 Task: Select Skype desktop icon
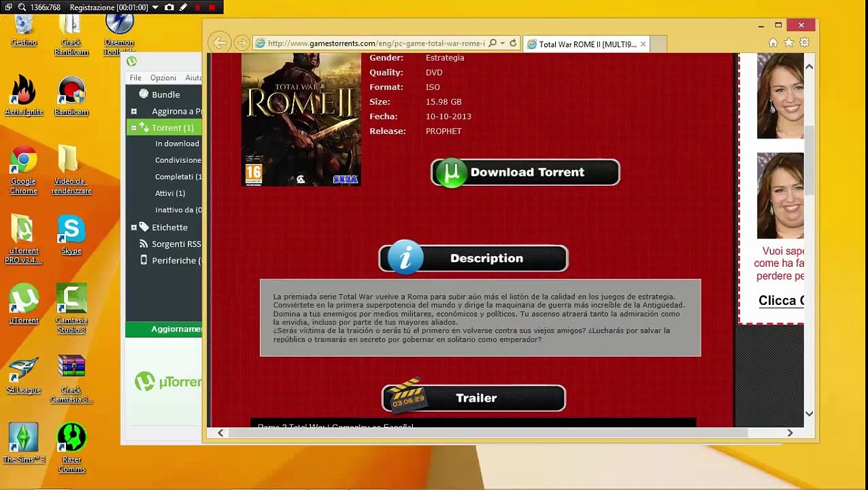[x=71, y=235]
